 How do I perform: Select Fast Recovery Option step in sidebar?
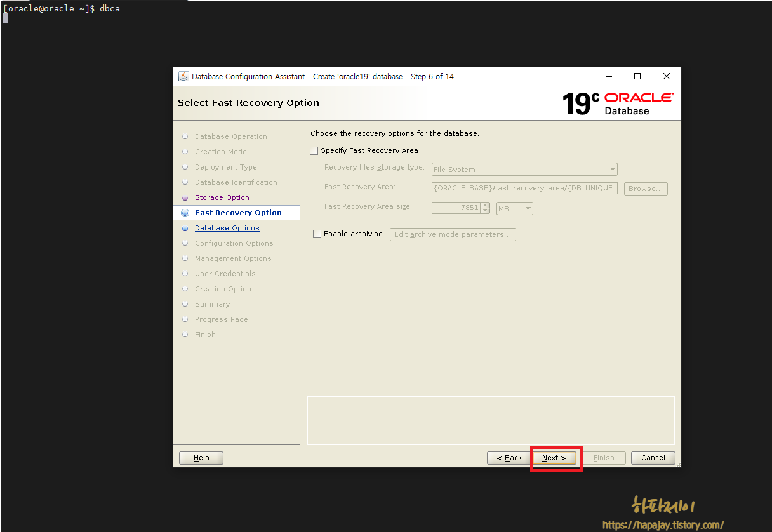click(x=238, y=213)
